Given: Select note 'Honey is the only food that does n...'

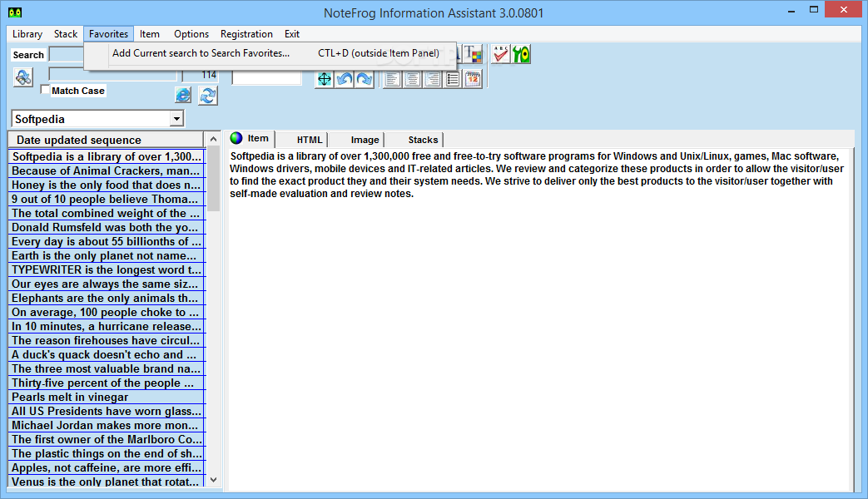Looking at the screenshot, I should pos(107,185).
